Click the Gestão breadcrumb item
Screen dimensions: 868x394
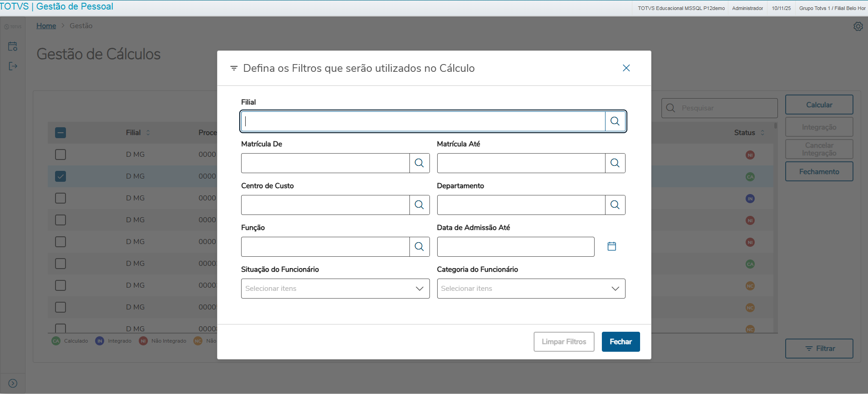[x=81, y=26]
